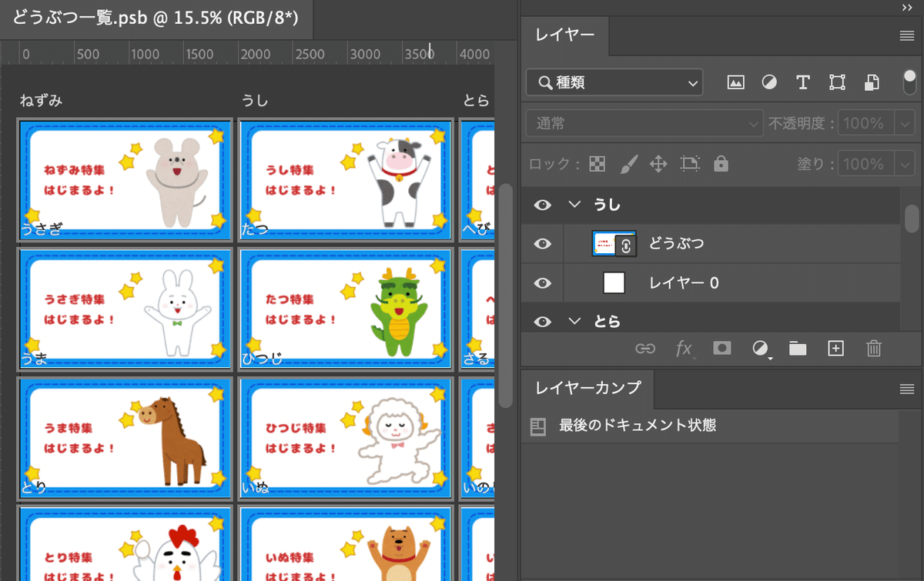Open the 種類 filter type dropdown
Screen dimensions: 924x581
(x=614, y=82)
